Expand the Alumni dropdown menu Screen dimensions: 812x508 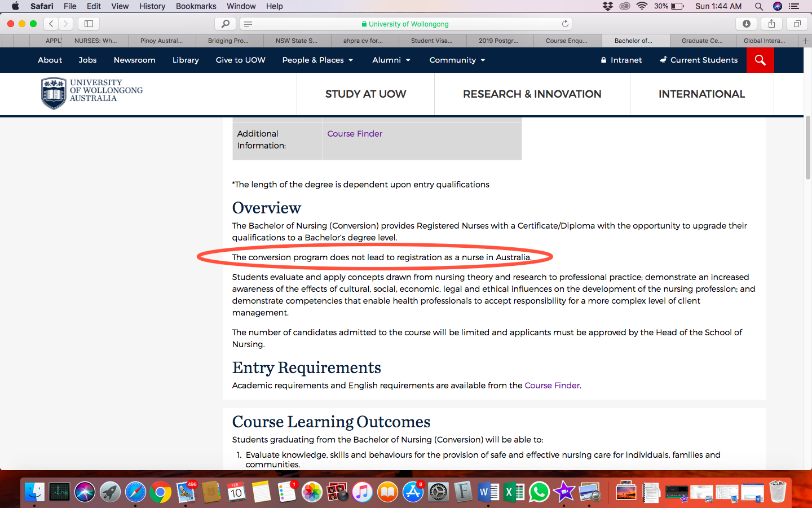click(x=391, y=60)
